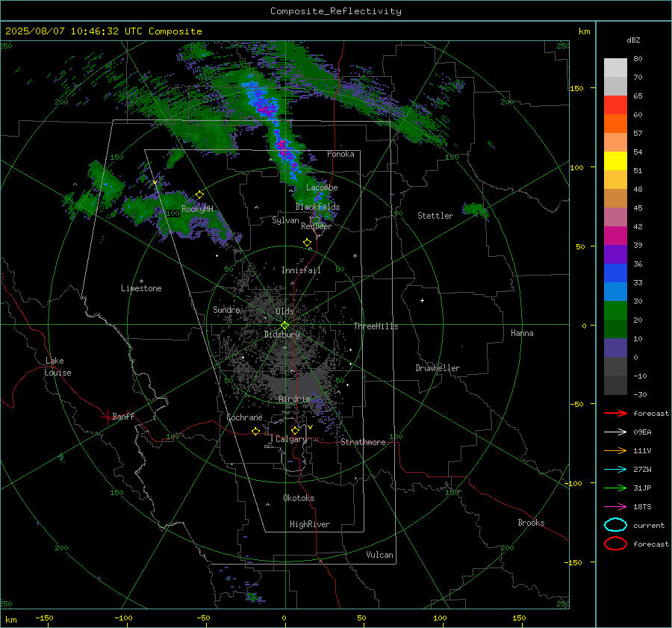672x628 pixels.
Task: Click the cyan current ellipse legend icon
Action: (x=615, y=525)
